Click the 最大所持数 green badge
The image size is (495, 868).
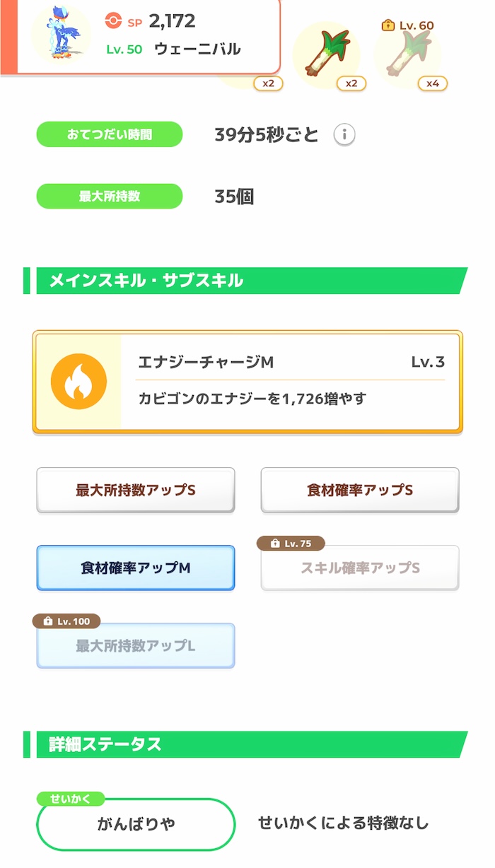point(109,197)
